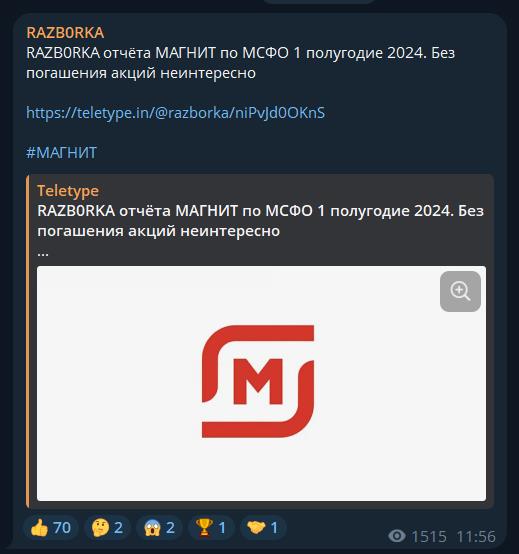
Task: Click the eye views counter icon
Action: [x=397, y=536]
